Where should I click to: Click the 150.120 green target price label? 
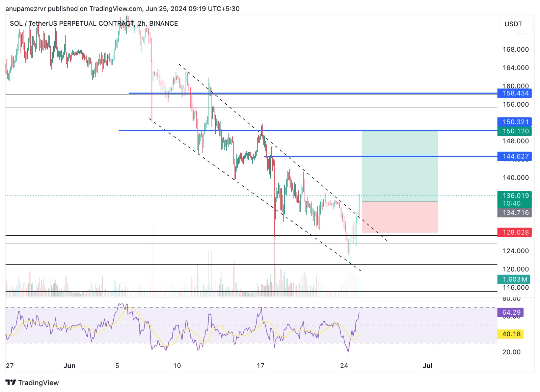click(514, 131)
